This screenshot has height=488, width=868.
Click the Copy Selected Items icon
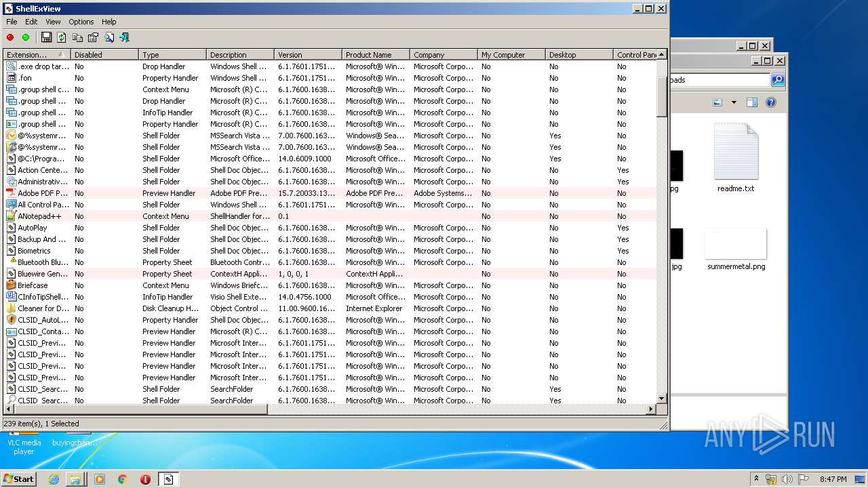[x=77, y=37]
